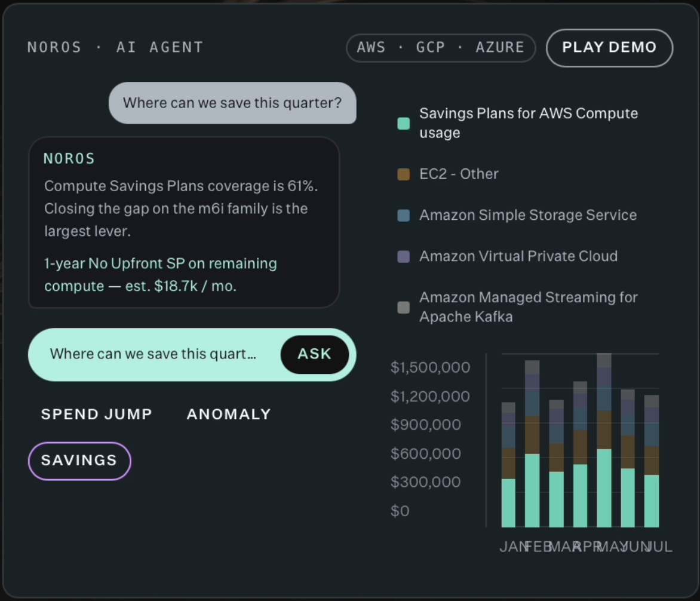700x601 pixels.
Task: Select the Savings prompt chip
Action: (x=79, y=461)
